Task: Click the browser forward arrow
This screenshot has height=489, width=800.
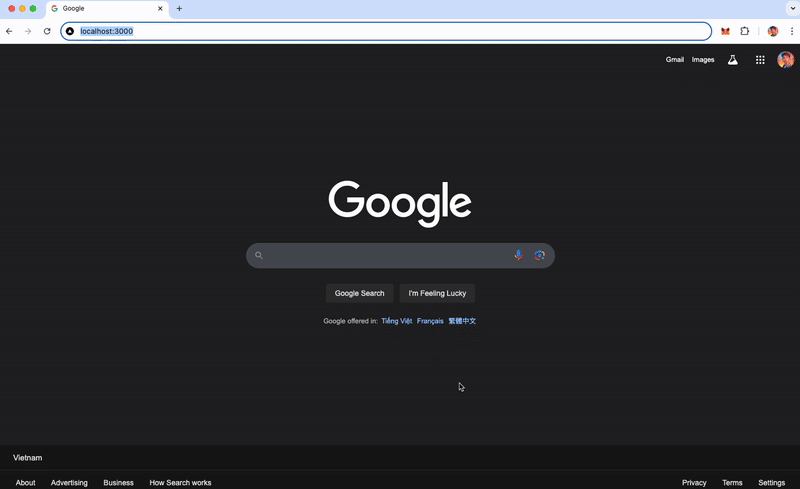Action: pos(28,31)
